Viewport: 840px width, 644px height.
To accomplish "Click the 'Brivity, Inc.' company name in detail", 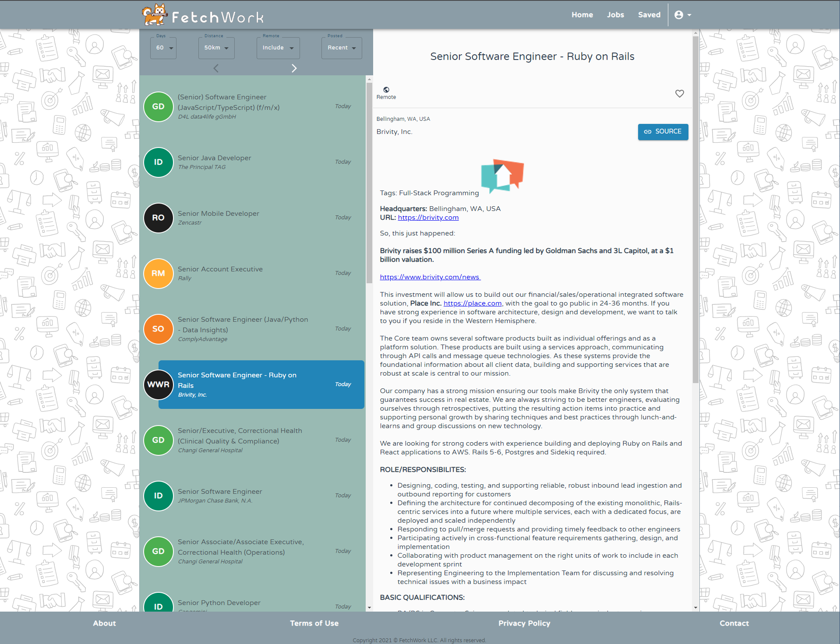I will coord(394,132).
